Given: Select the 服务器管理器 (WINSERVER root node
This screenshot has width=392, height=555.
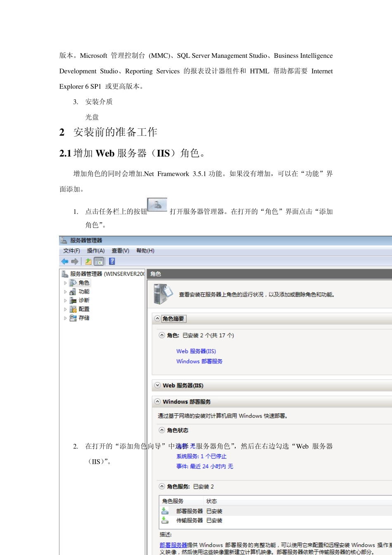Looking at the screenshot, I should [x=107, y=274].
